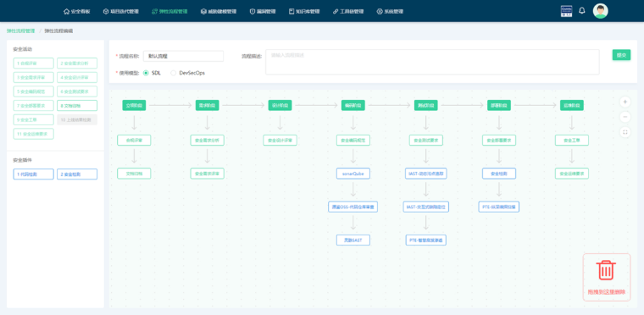Image resolution: width=644 pixels, height=315 pixels.
Task: Pick activity '6 安全测试要求' in the sidebar
Action: (77, 91)
